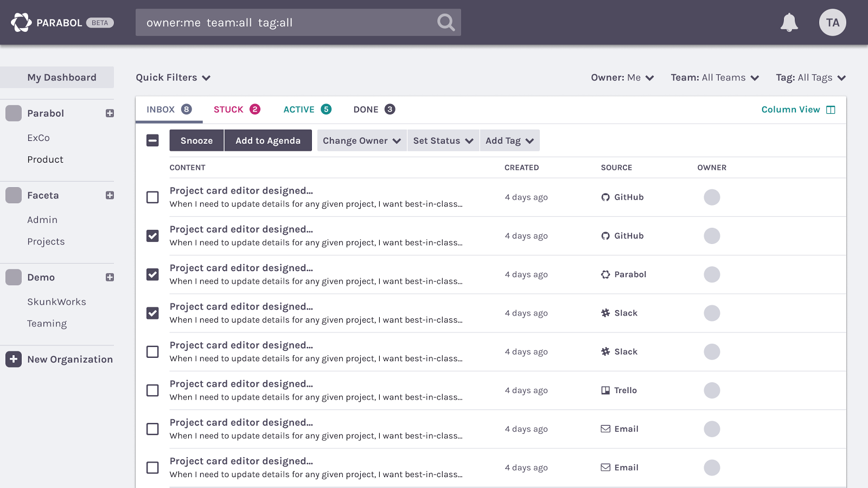Toggle the select-all checkbox beside Snooze
Image resolution: width=868 pixels, height=488 pixels.
pos(152,140)
